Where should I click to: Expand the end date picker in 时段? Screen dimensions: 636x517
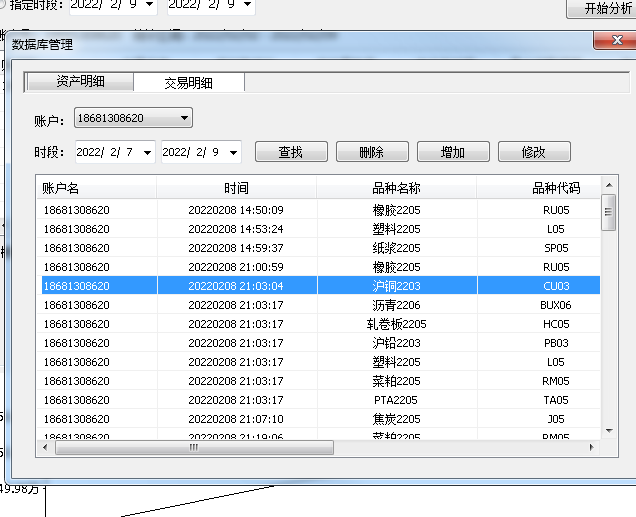234,152
